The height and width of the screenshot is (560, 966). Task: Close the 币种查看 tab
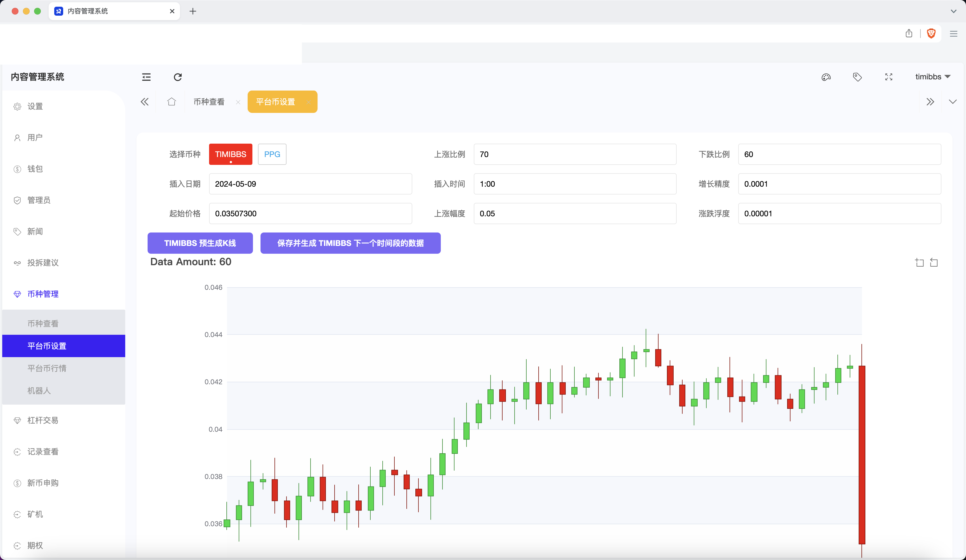(x=238, y=102)
